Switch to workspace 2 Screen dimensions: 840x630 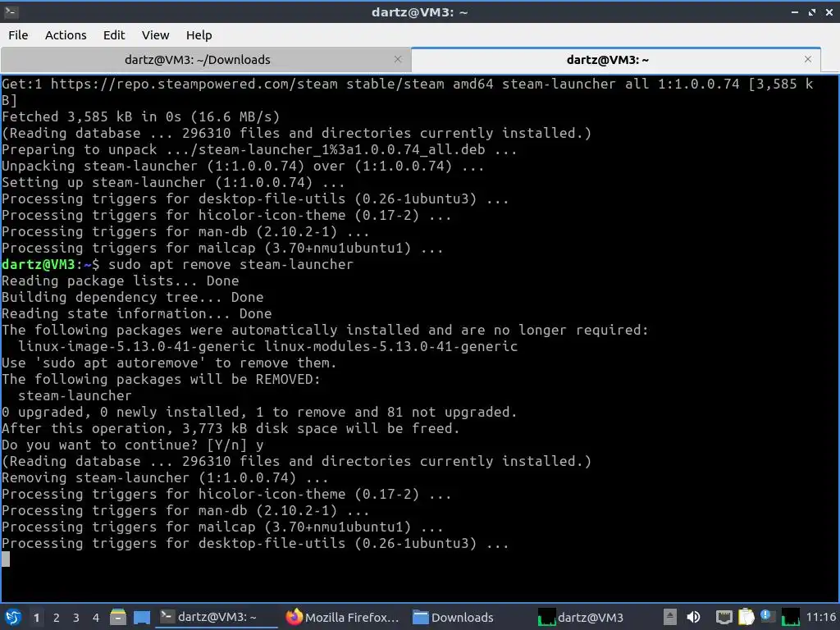57,618
